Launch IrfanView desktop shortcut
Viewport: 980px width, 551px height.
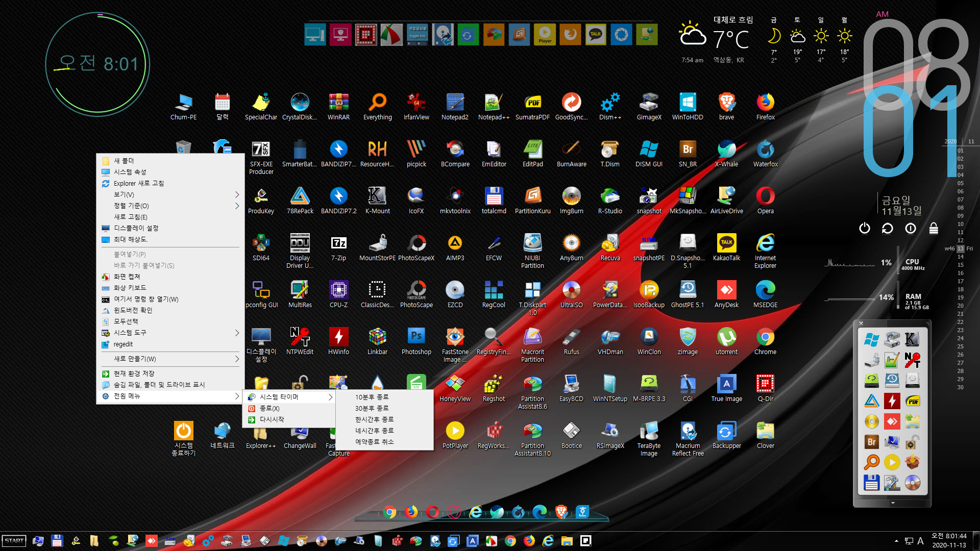click(416, 107)
